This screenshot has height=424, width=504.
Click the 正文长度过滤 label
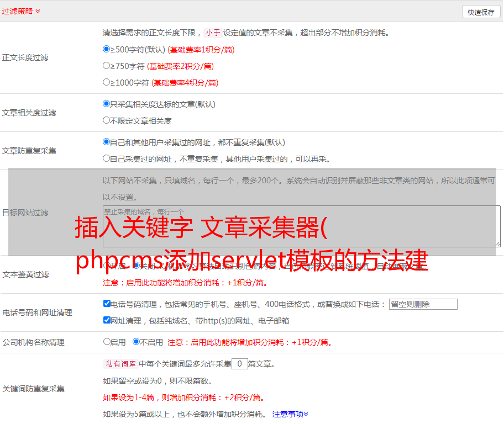click(x=25, y=57)
